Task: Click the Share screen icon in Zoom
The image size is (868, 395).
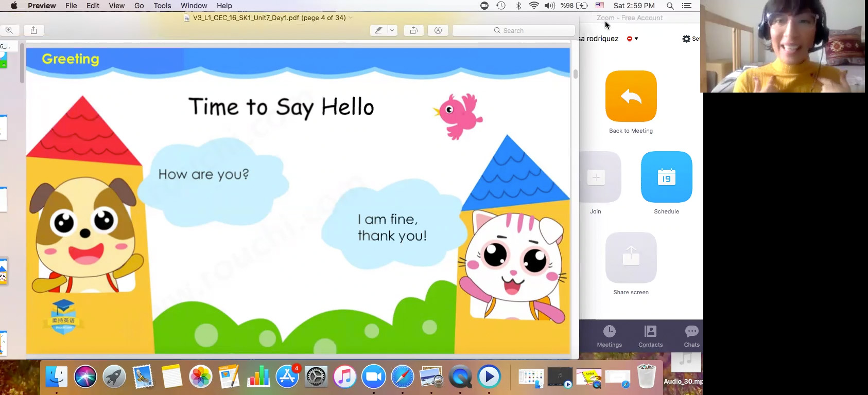Action: pyautogui.click(x=631, y=257)
